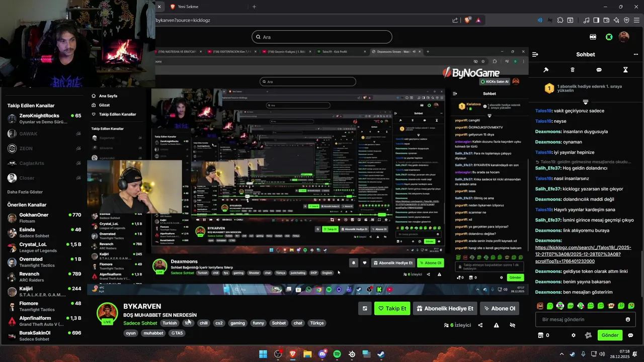This screenshot has width=644, height=362.
Task: Open Steam from the taskbar
Action: point(381,354)
